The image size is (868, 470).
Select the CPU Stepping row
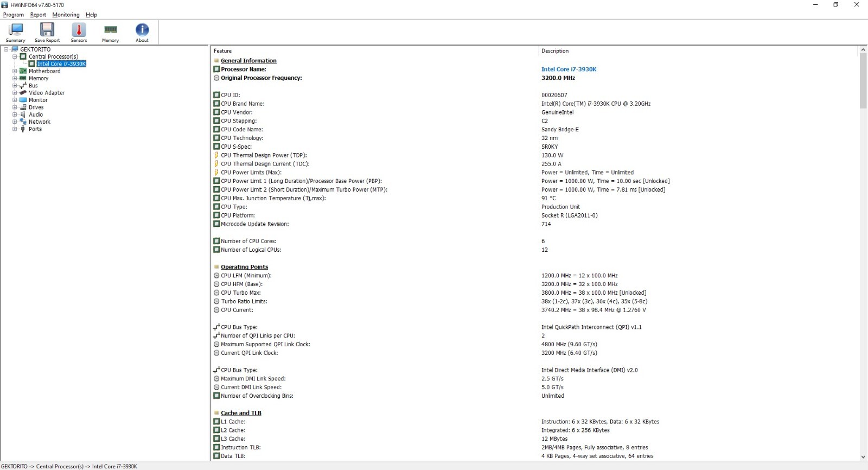point(535,121)
